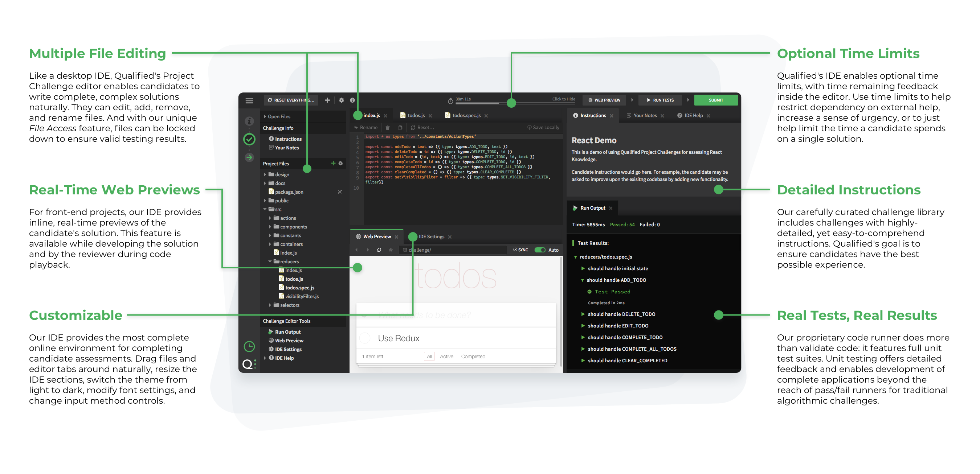The image size is (980, 474).
Task: Click the clock icon in left sidebar
Action: coord(249,346)
